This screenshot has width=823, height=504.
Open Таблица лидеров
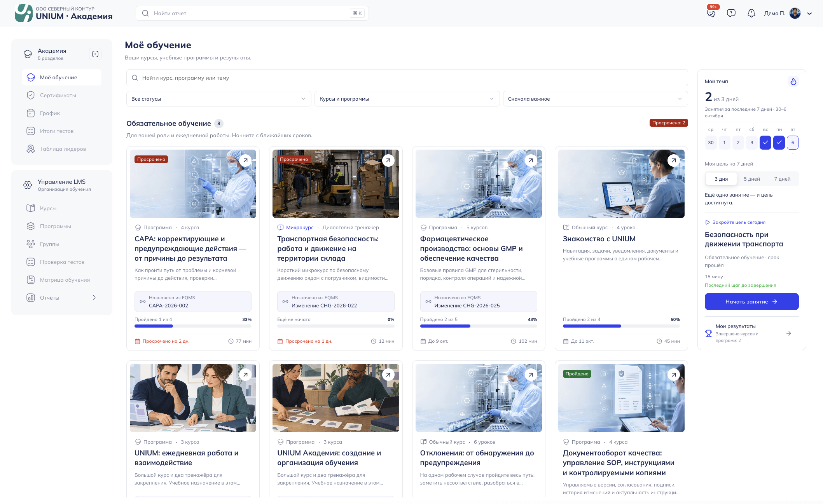(62, 149)
